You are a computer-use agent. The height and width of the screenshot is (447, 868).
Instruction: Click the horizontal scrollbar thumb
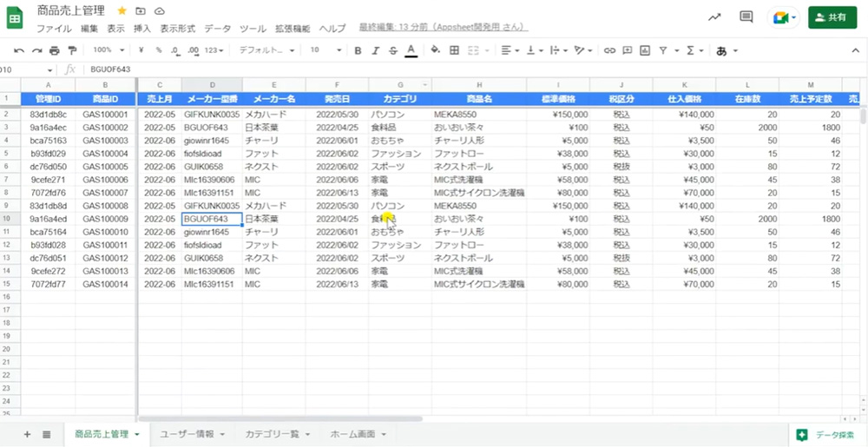[280, 419]
